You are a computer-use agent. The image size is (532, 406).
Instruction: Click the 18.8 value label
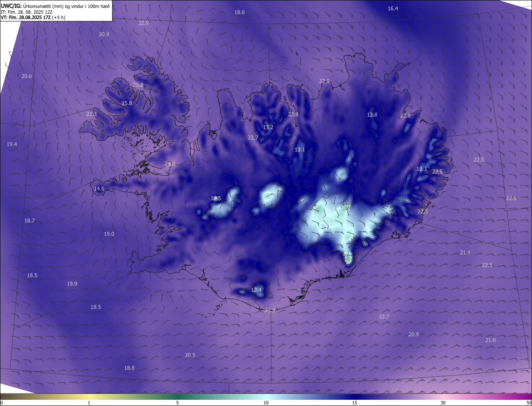coord(129,368)
